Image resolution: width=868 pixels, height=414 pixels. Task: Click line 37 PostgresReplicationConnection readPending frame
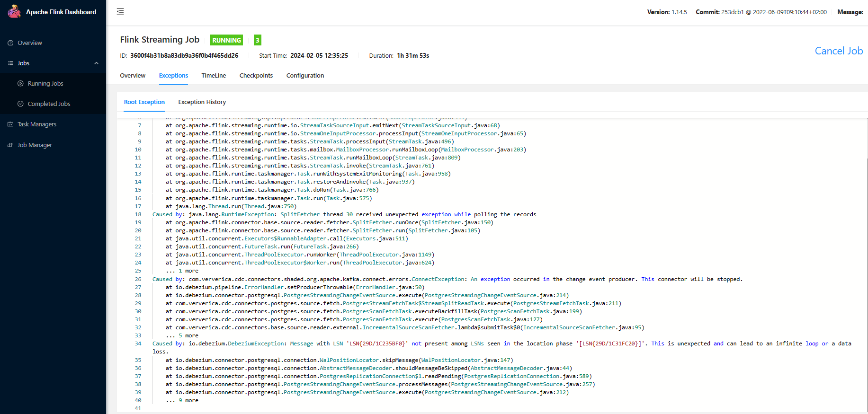point(379,376)
